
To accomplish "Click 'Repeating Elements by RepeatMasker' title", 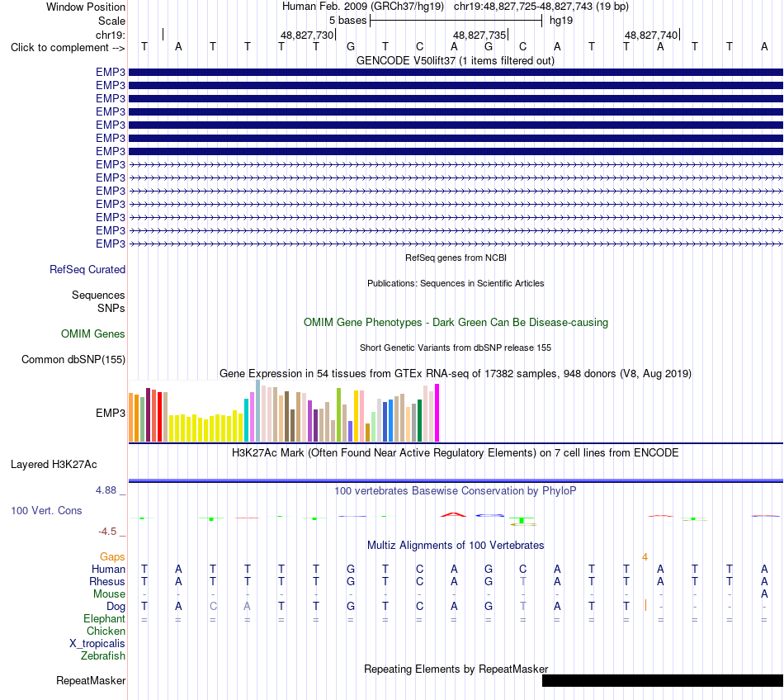I will click(456, 669).
